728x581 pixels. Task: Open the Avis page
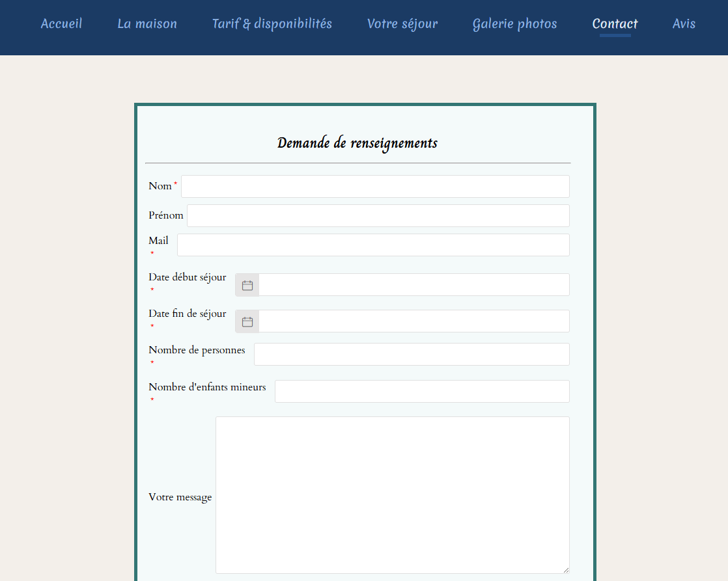click(684, 23)
